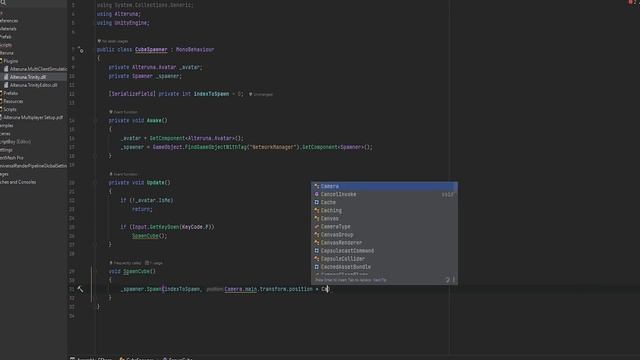Click line number 31 in gutter

72,289
